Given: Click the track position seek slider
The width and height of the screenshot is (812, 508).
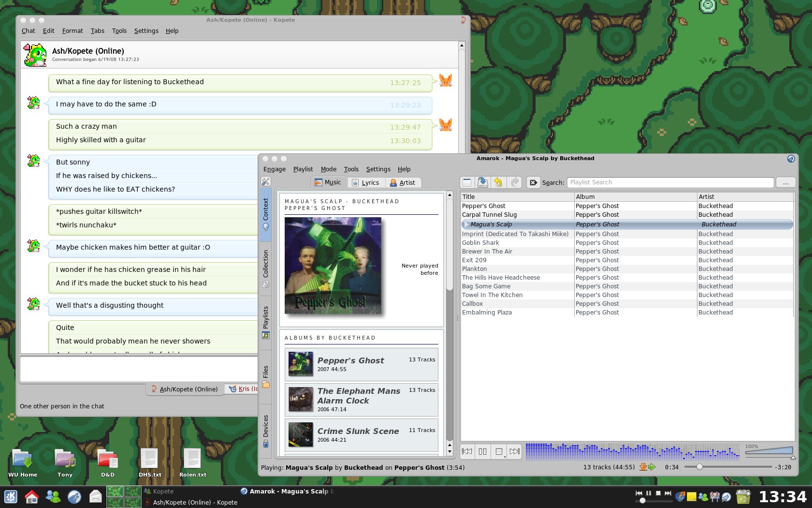Looking at the screenshot, I should click(728, 467).
